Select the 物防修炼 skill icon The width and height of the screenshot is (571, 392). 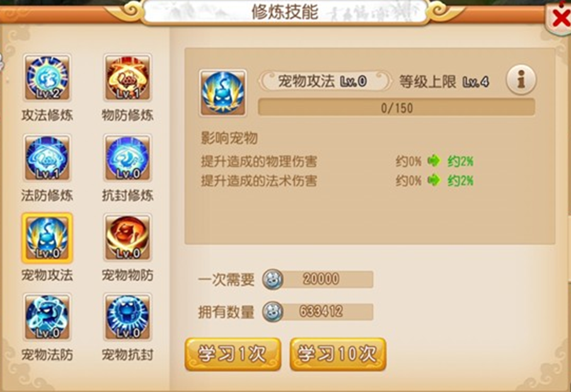point(127,78)
